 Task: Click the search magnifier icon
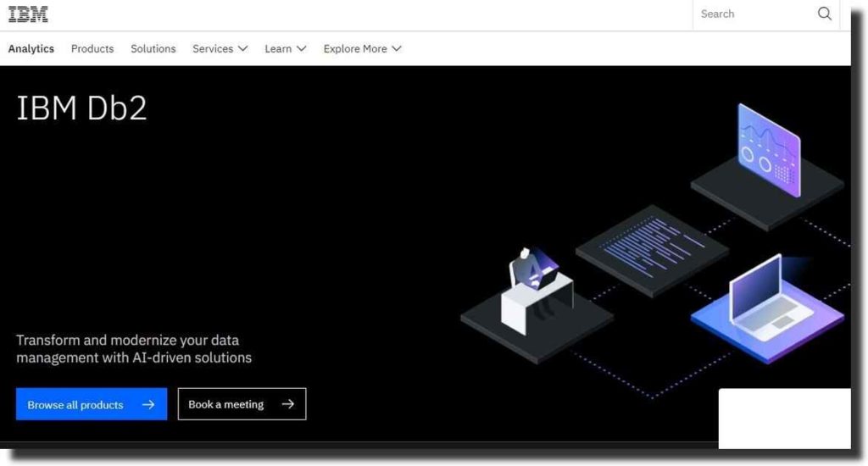tap(824, 14)
